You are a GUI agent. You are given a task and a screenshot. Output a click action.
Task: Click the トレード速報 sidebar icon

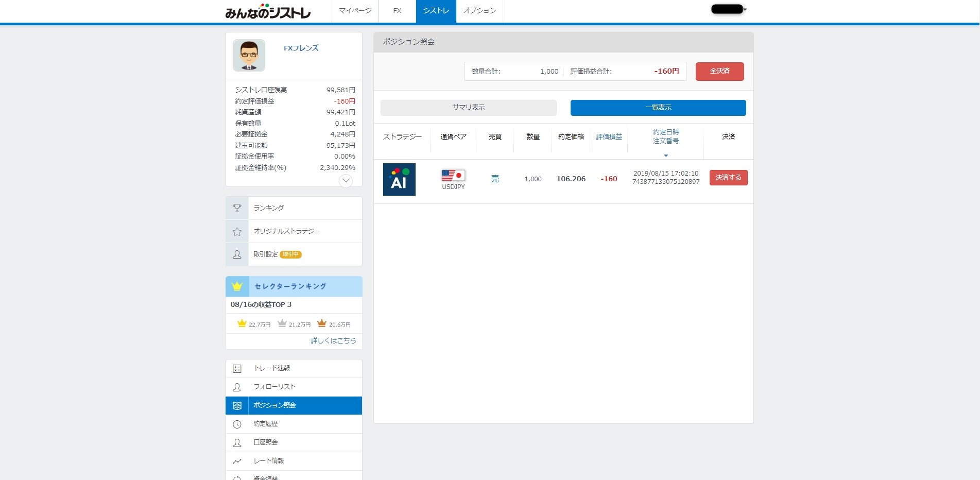[x=237, y=369]
